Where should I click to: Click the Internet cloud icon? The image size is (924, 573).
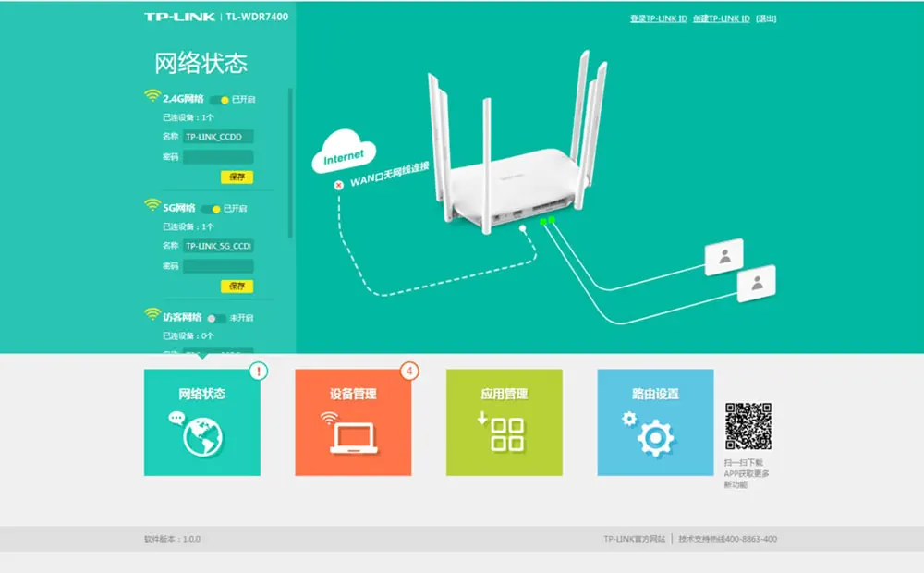click(x=344, y=152)
